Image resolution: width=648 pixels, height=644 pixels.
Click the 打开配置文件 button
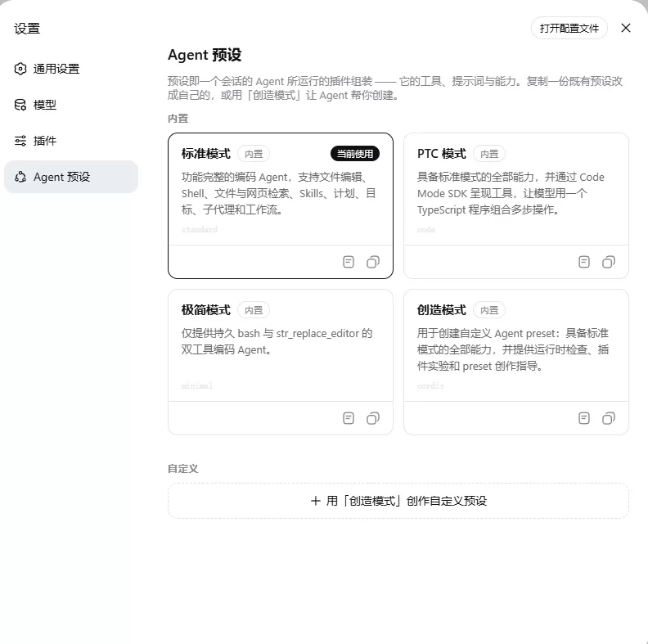569,28
